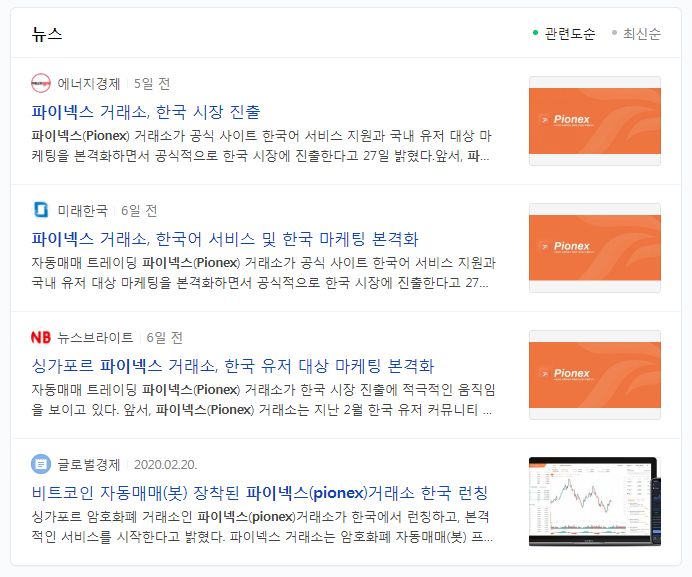Open article '비트코인 자동매매(봇) 장착된 파이넥스'
This screenshot has width=692, height=577.
pyautogui.click(x=260, y=493)
